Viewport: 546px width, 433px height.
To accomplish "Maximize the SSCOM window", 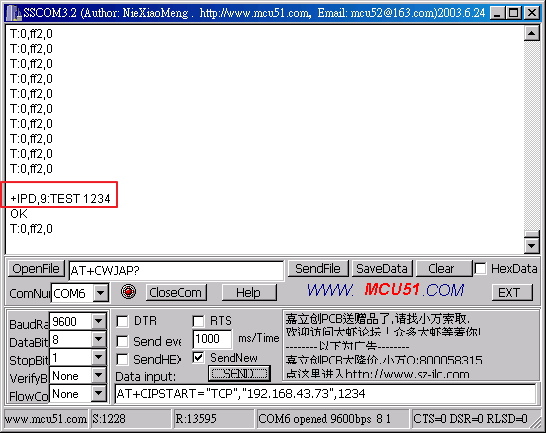I will (514, 13).
